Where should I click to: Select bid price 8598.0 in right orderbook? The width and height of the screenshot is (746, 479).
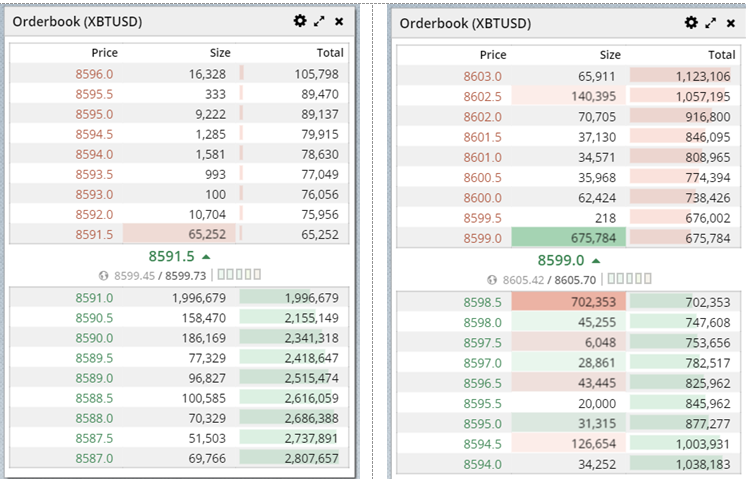(x=482, y=322)
